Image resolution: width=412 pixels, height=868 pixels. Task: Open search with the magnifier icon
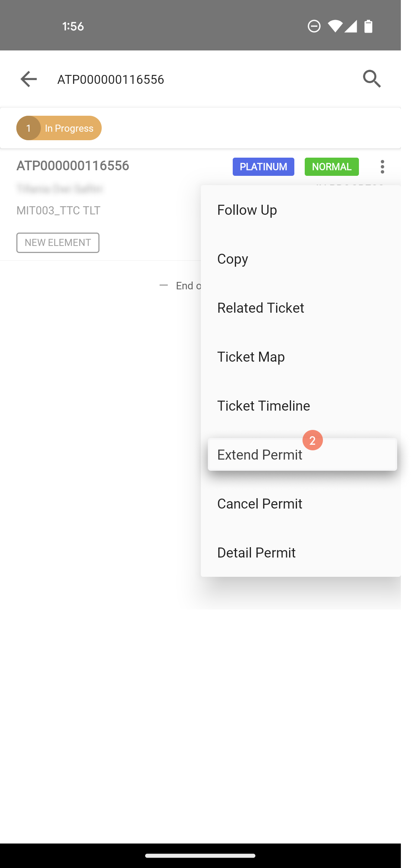(x=372, y=79)
